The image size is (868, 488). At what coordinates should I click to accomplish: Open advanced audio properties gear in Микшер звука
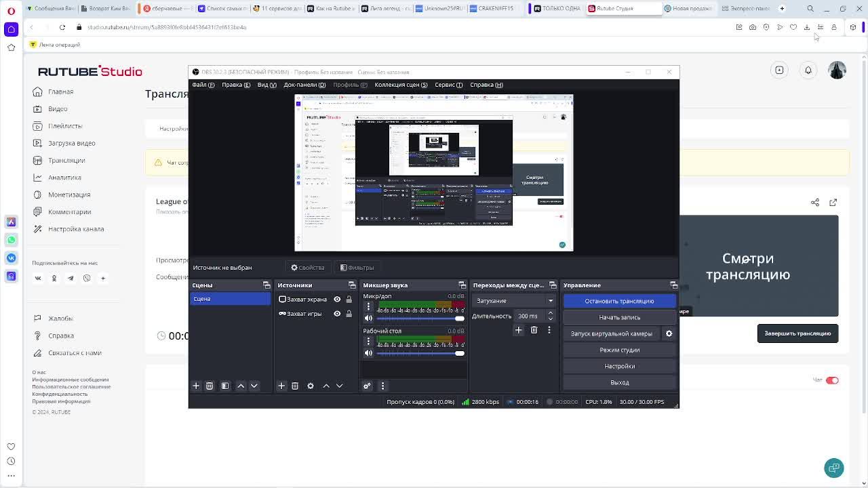367,386
